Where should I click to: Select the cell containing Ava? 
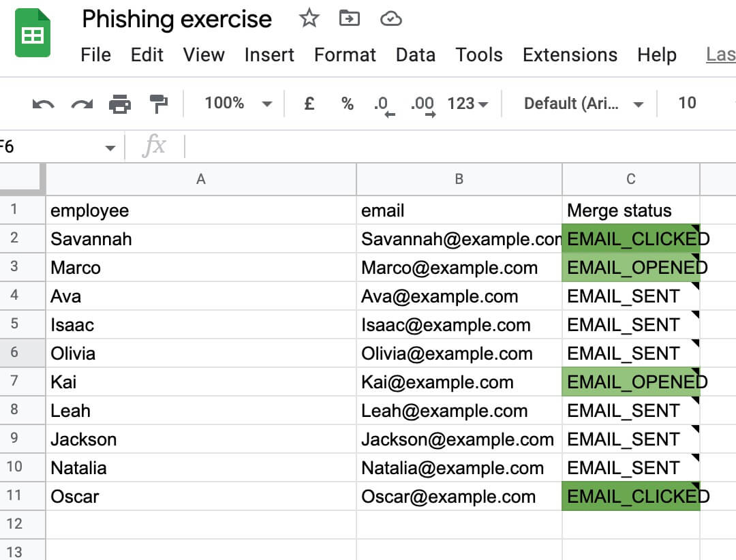201,296
